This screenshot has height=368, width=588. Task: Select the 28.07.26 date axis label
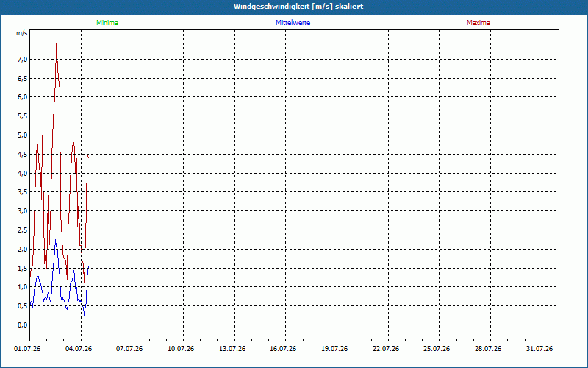(x=488, y=349)
